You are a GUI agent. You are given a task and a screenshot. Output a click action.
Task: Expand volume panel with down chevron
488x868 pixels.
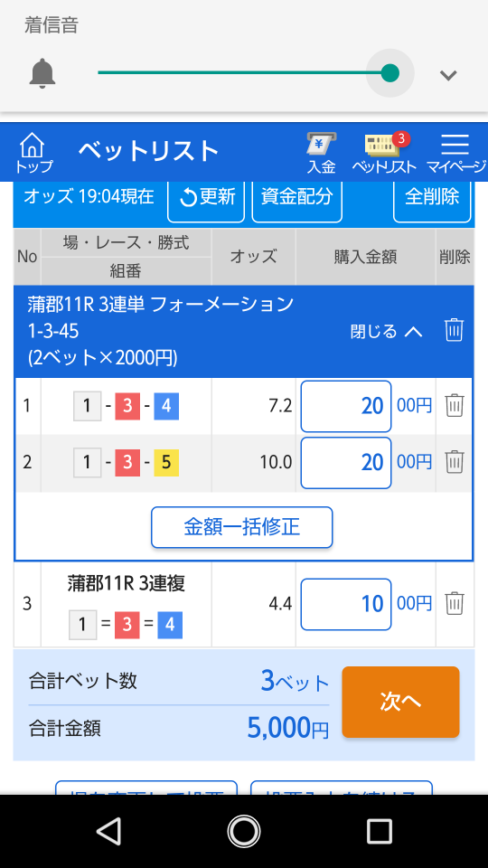[447, 75]
